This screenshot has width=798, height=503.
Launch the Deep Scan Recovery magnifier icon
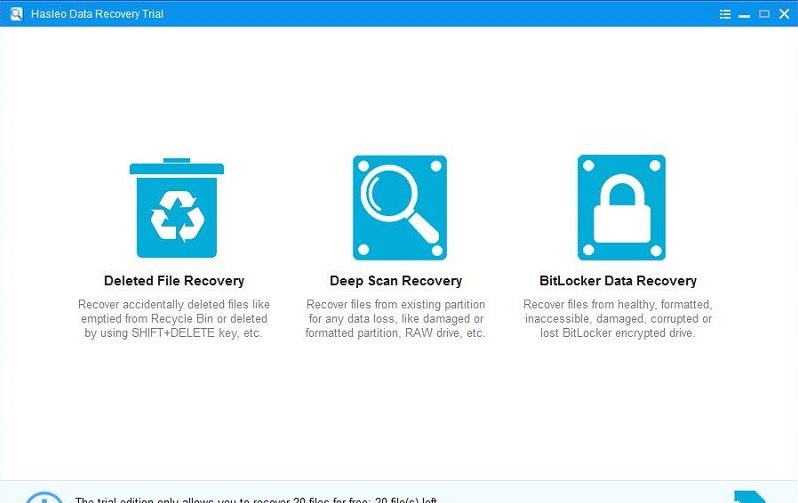[x=400, y=208]
